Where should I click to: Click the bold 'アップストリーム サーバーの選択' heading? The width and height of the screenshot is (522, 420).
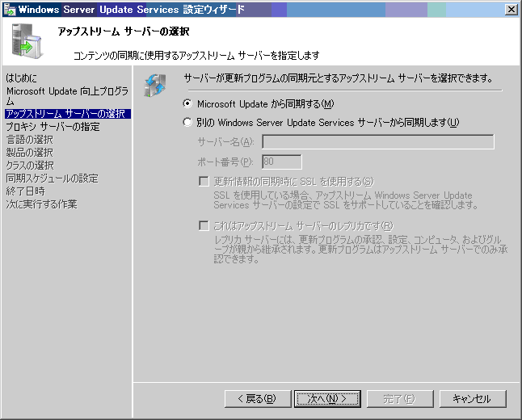pos(124,31)
